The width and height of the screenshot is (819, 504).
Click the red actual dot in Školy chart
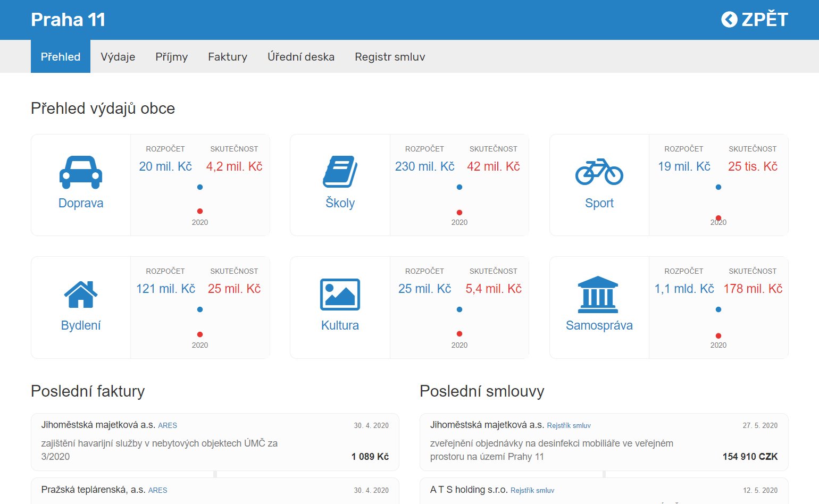459,213
